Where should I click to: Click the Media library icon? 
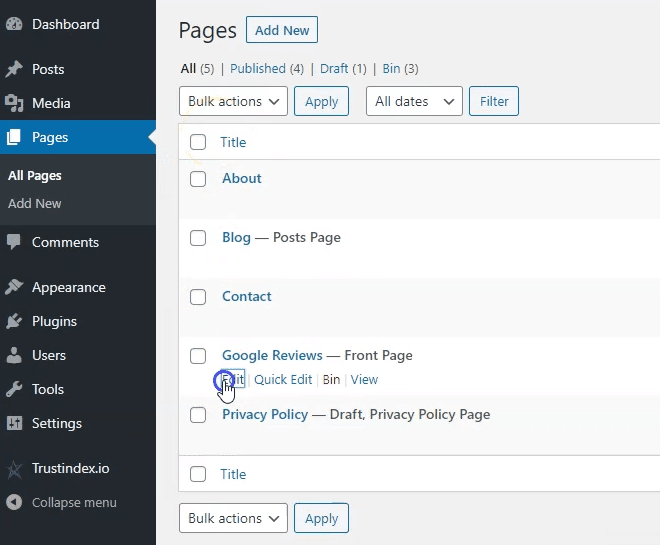[x=14, y=103]
